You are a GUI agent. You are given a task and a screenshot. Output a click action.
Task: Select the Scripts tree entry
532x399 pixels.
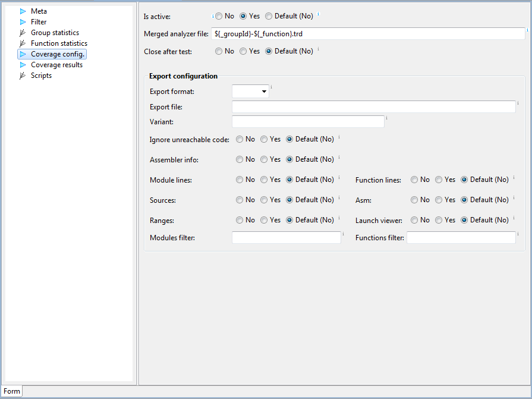[x=41, y=76]
